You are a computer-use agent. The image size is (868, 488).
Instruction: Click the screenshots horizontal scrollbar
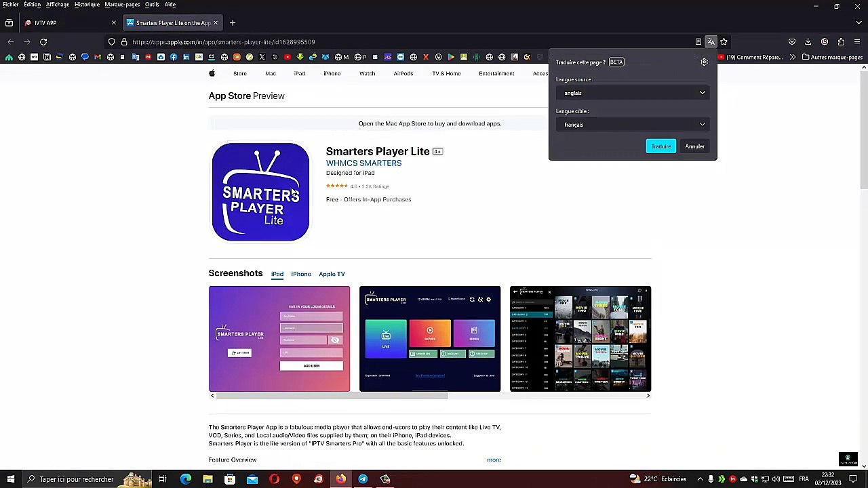pyautogui.click(x=332, y=396)
